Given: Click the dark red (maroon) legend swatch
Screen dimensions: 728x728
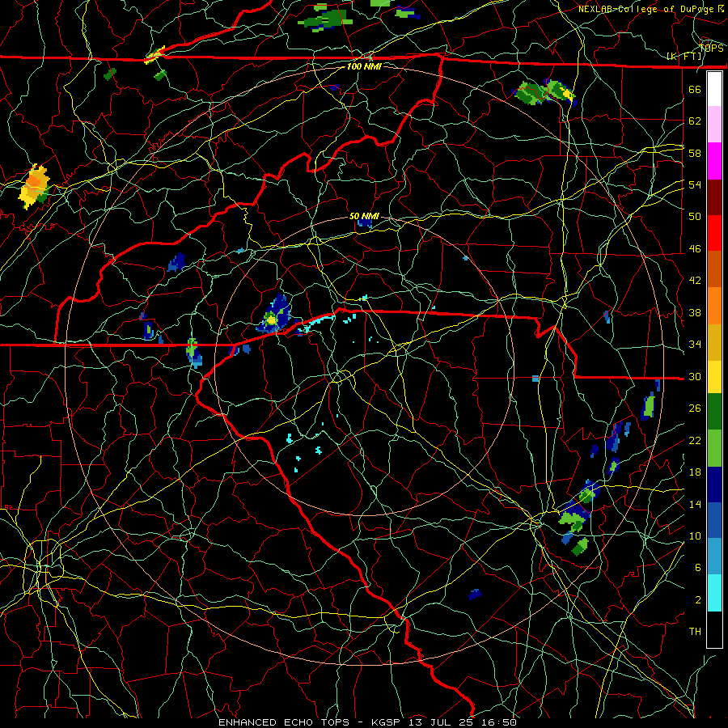Looking at the screenshot, I should pyautogui.click(x=714, y=197).
